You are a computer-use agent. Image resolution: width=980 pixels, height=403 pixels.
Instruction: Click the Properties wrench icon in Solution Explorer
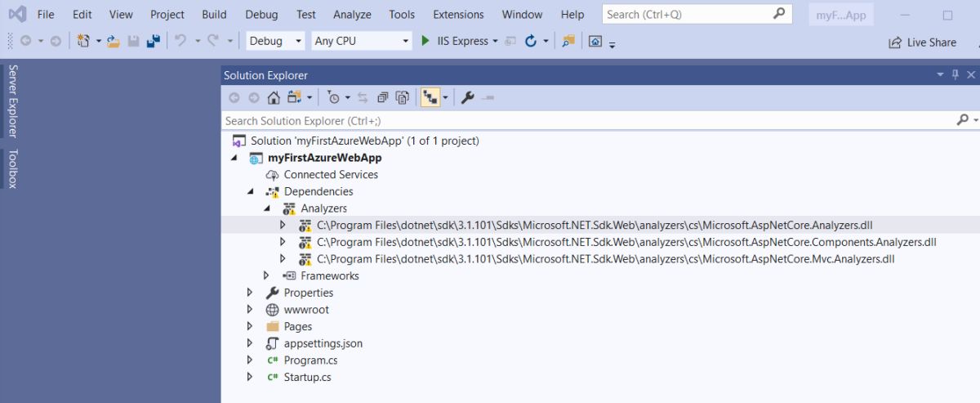(x=468, y=97)
